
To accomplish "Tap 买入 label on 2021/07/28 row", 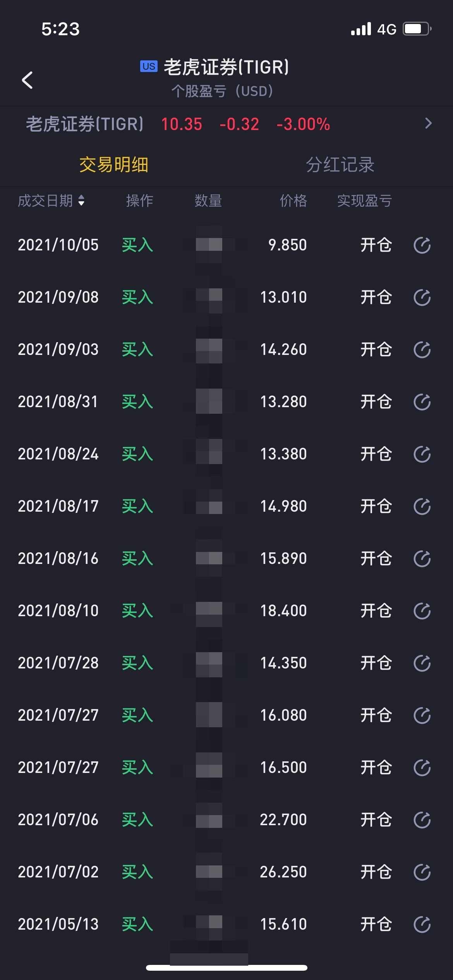I will point(137,663).
